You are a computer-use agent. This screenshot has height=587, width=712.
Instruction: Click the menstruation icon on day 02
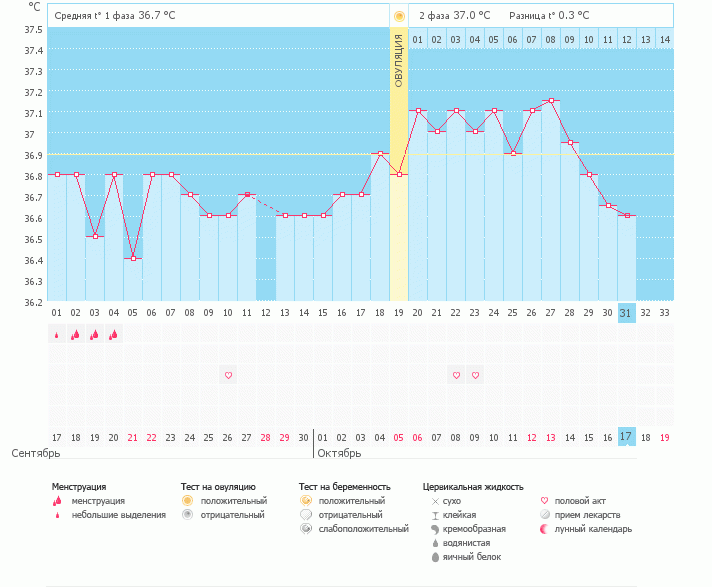75,335
